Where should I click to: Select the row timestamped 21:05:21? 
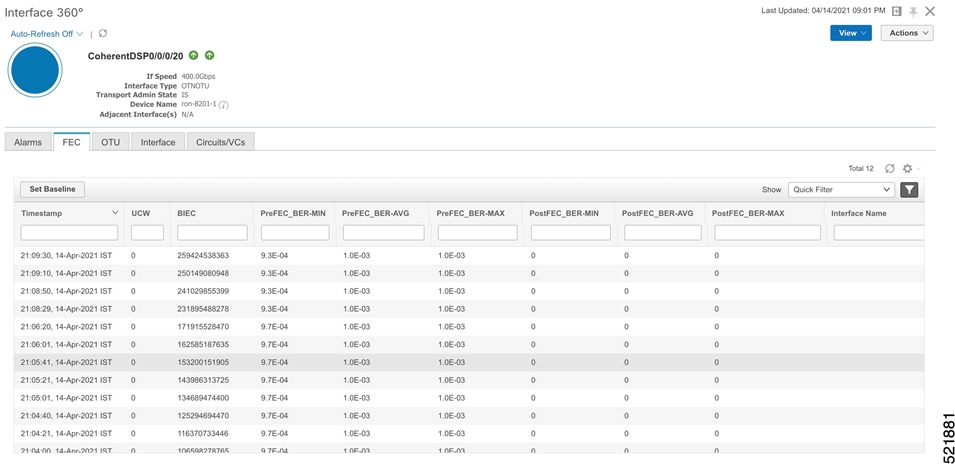(469, 380)
